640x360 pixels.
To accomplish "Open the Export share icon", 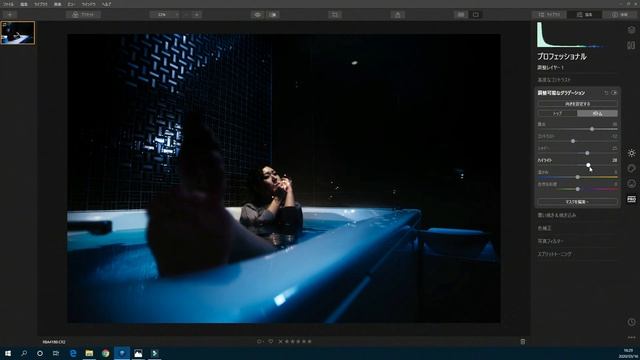I will pos(398,14).
